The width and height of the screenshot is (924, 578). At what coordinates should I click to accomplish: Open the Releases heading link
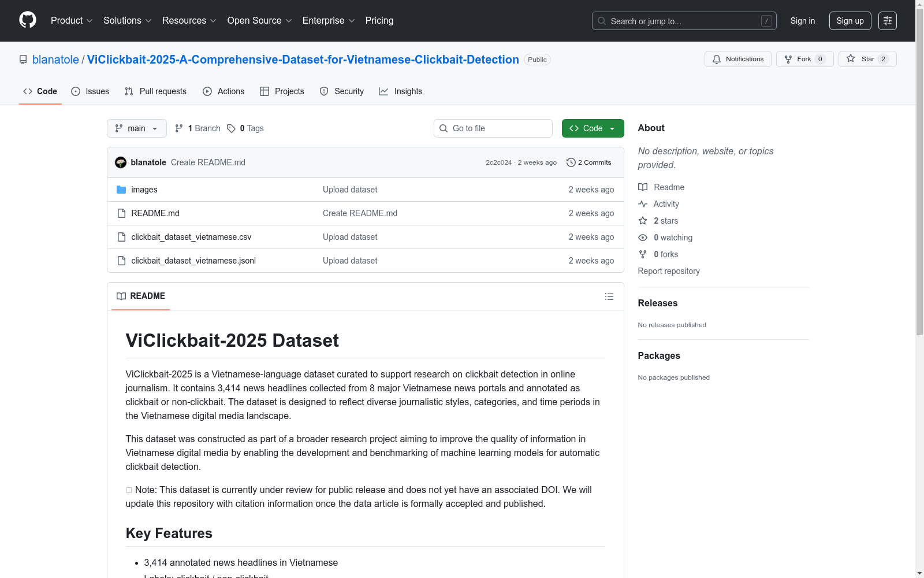click(658, 303)
